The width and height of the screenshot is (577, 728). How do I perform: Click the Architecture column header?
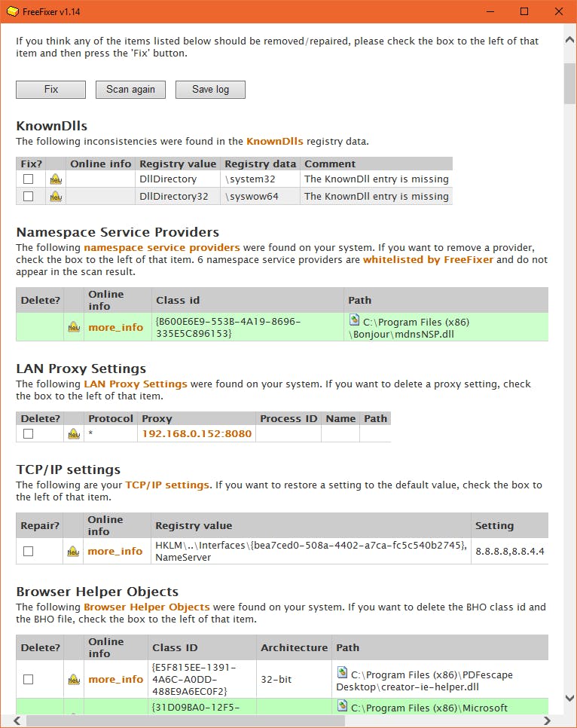pos(294,647)
